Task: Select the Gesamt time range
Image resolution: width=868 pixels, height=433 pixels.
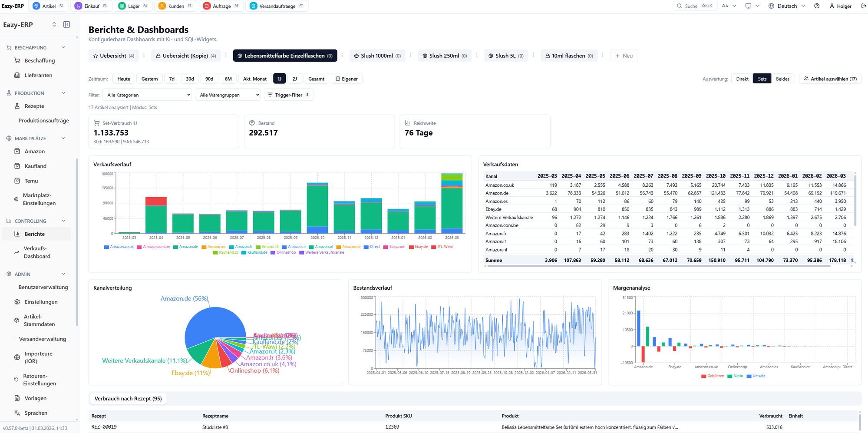Action: [316, 79]
